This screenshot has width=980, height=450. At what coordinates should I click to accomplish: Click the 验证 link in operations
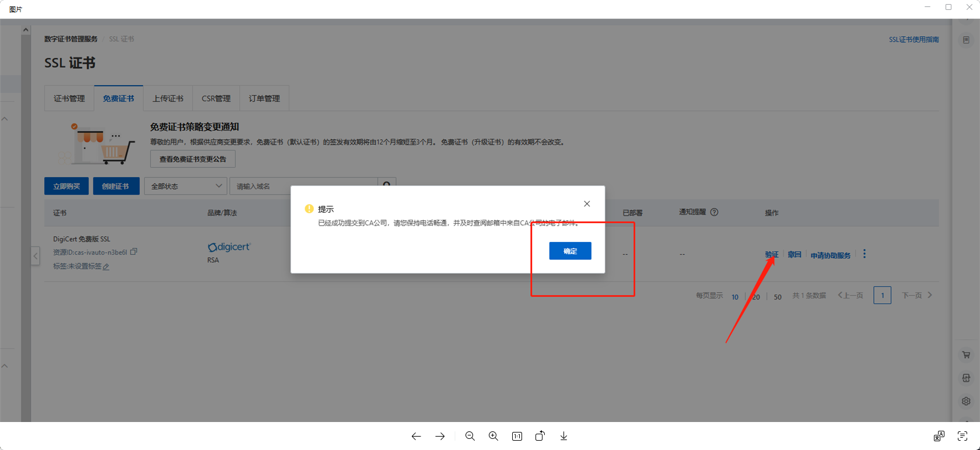click(771, 255)
